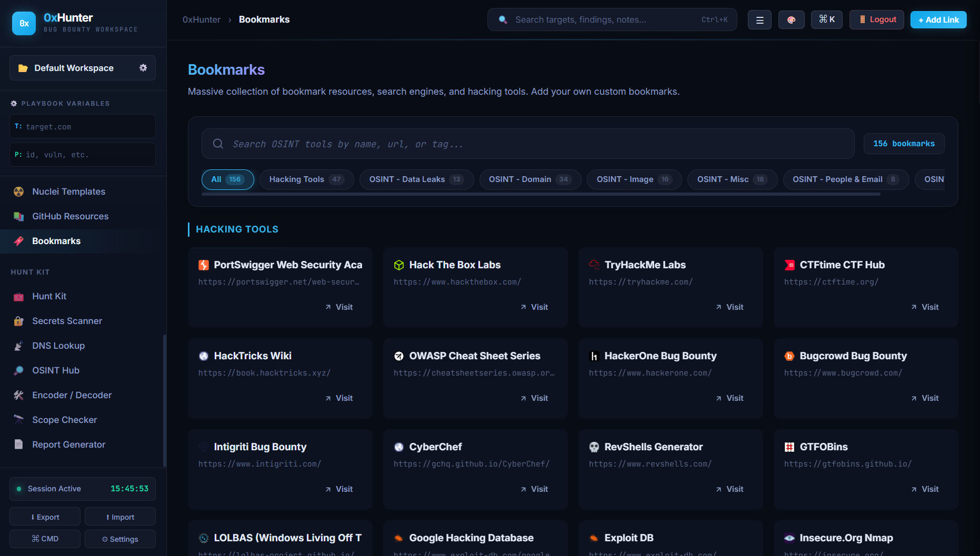Focus the Search OSINT tools field
980x556 pixels.
(x=528, y=144)
